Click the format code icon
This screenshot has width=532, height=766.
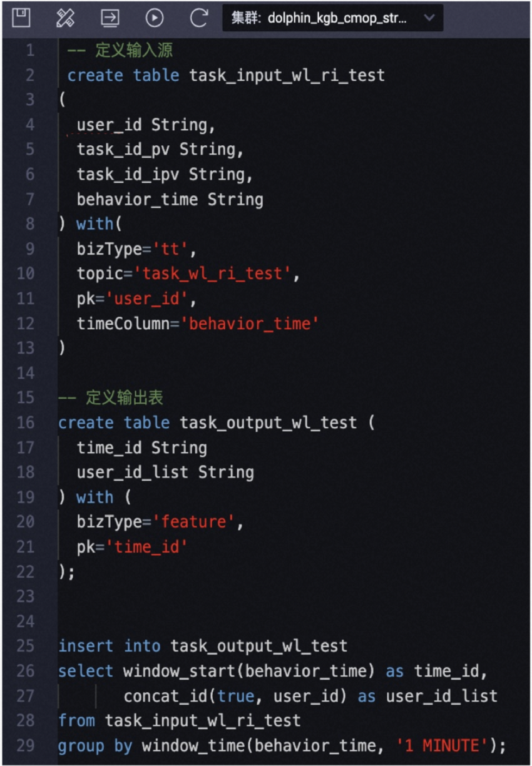pyautogui.click(x=65, y=18)
